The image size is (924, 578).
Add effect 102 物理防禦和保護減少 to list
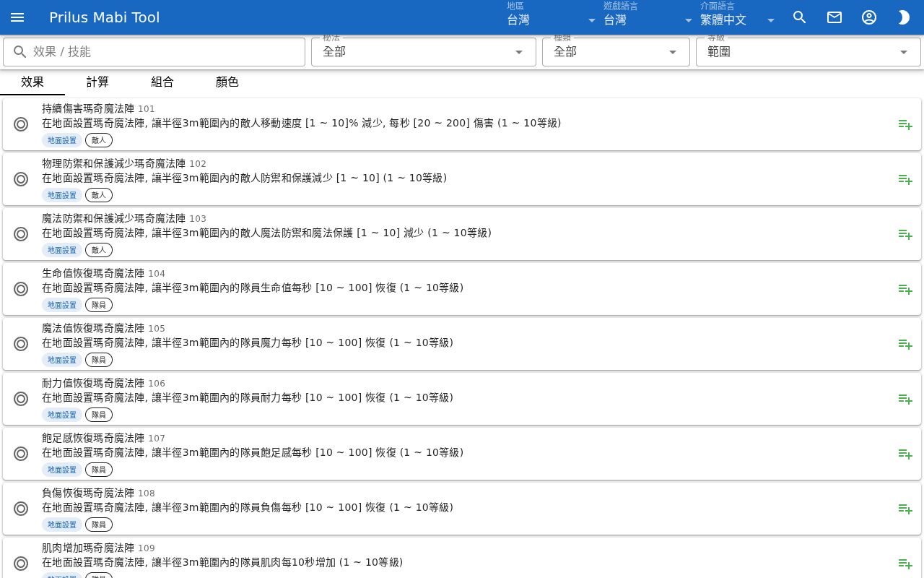coord(905,179)
